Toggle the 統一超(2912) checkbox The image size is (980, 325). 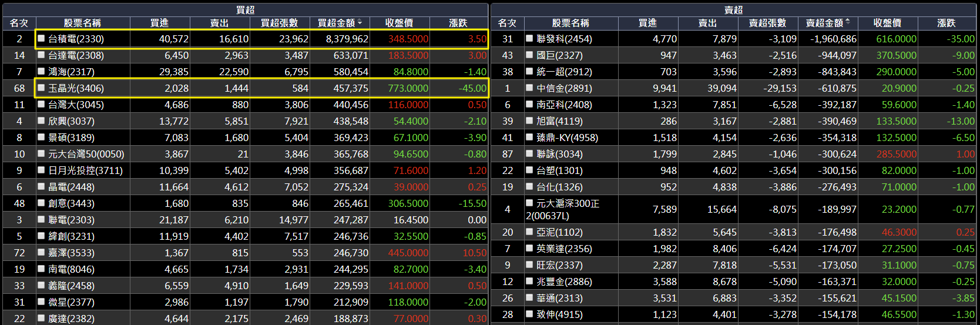tap(529, 71)
